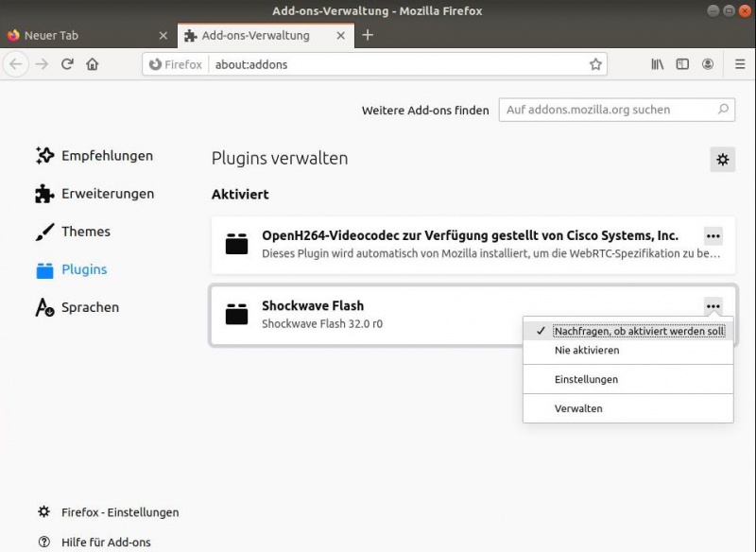Open a new tab with the plus button
This screenshot has width=756, height=552.
[x=368, y=35]
